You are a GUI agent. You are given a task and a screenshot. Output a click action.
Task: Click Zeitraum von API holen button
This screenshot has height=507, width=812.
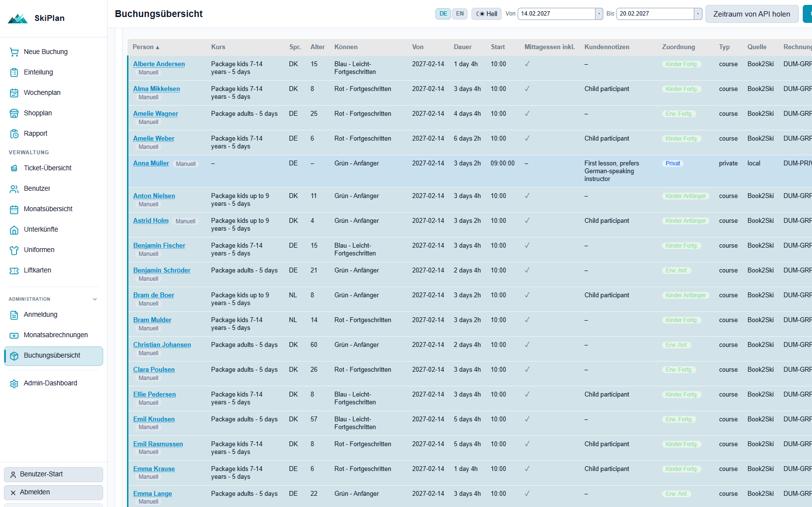[752, 14]
